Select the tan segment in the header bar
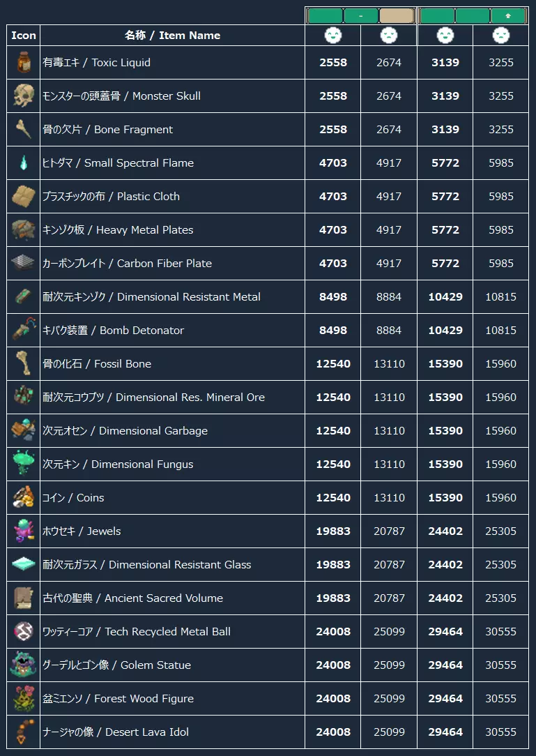This screenshot has width=536, height=756. [397, 15]
